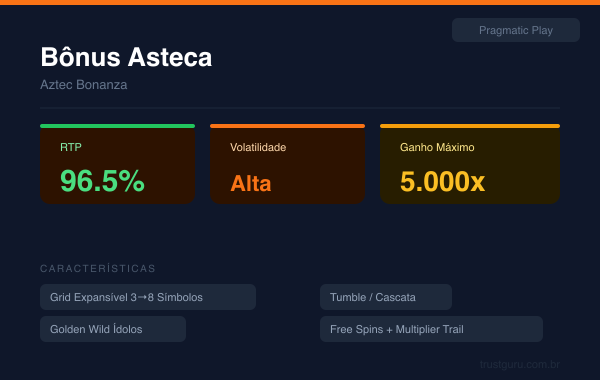The height and width of the screenshot is (380, 600).
Task: Click the orange bar above Volatilidade card
Action: [x=287, y=126]
